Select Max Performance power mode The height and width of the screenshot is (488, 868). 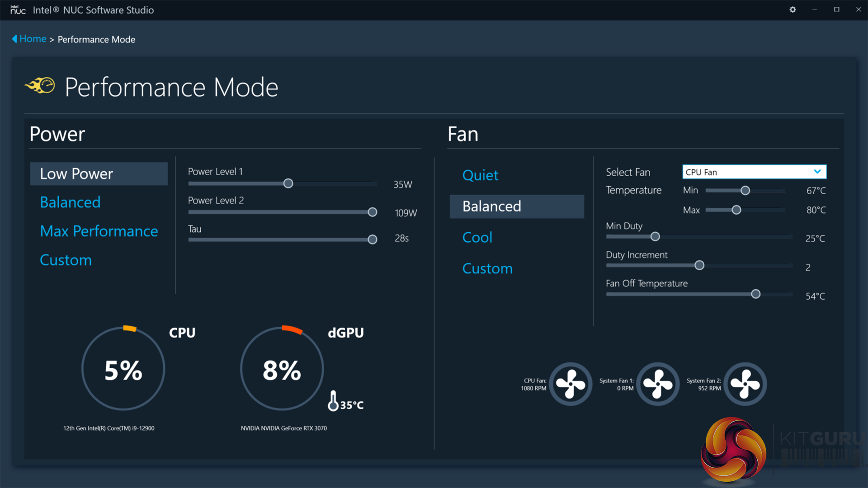(99, 231)
